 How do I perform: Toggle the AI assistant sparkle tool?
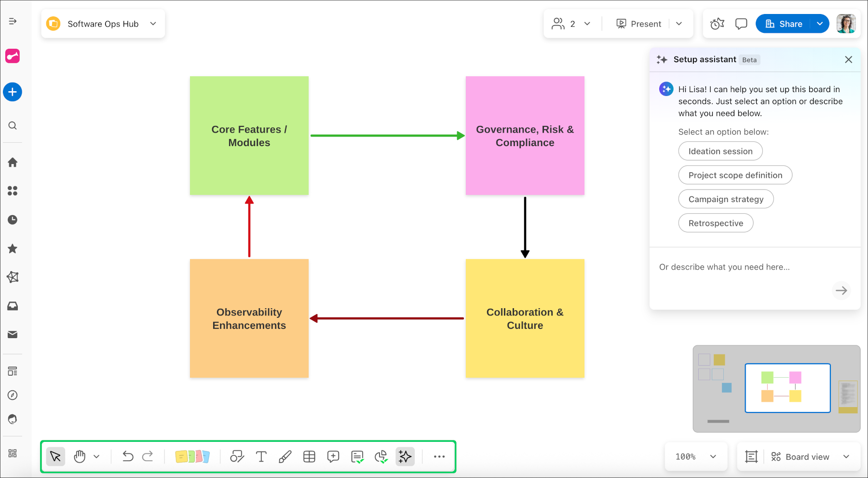click(x=405, y=456)
